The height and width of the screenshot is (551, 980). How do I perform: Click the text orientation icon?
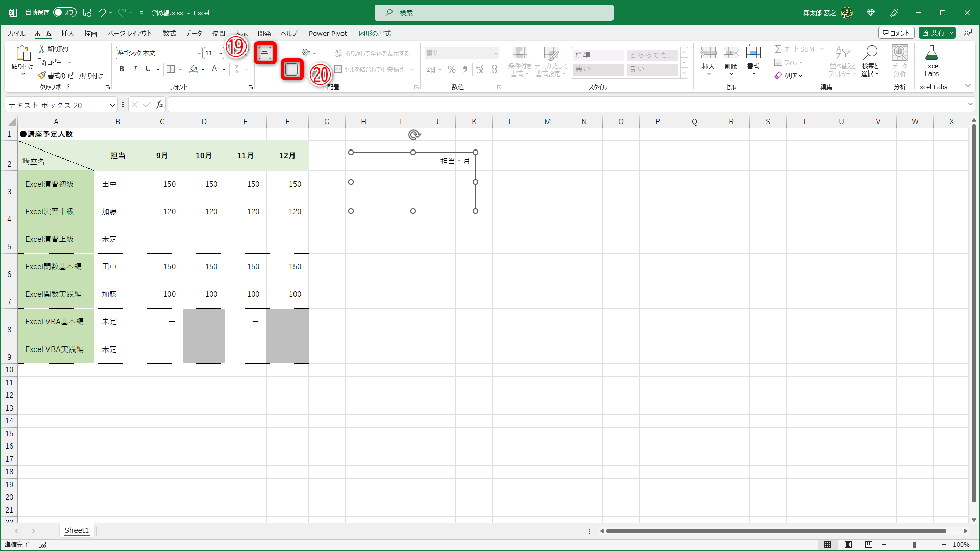(x=306, y=53)
